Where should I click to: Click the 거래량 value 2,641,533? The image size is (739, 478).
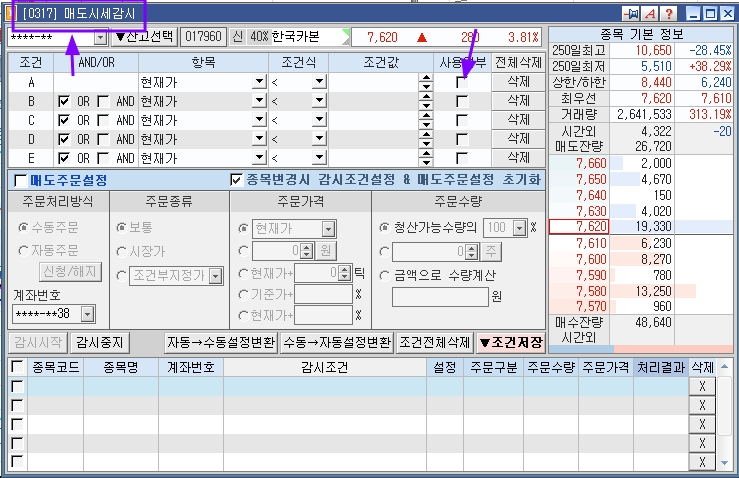tap(644, 115)
